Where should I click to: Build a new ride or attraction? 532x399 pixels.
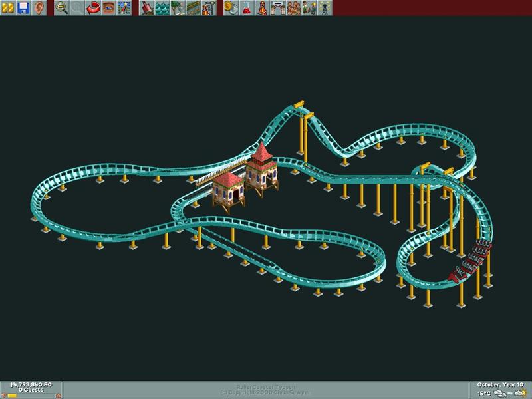pyautogui.click(x=209, y=8)
